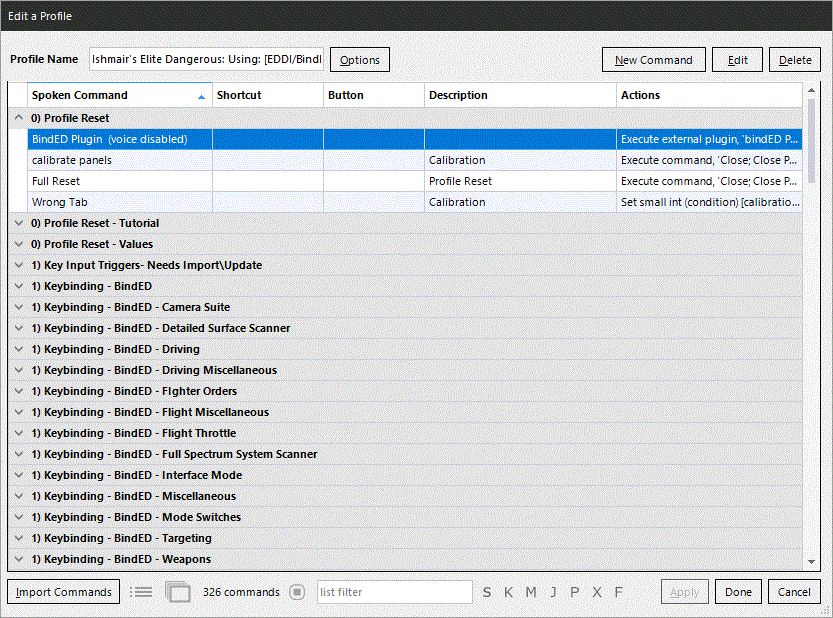Expand the BindED - Targeting group

[19, 538]
